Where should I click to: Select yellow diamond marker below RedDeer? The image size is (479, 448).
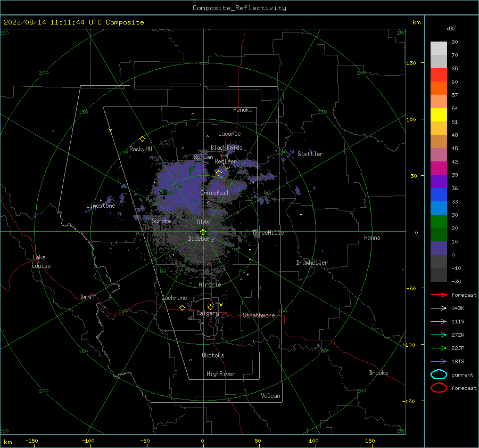(x=219, y=173)
